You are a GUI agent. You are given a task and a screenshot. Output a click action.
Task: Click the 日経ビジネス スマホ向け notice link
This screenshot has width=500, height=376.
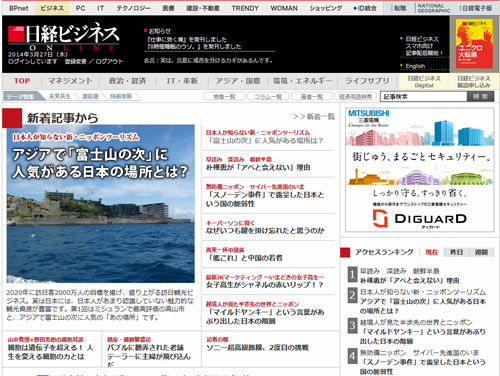424,46
